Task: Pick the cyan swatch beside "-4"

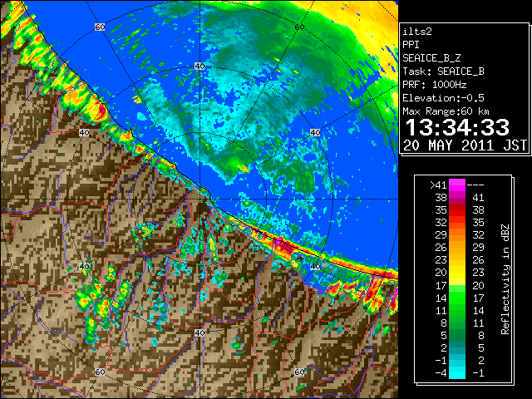Action: (x=457, y=373)
